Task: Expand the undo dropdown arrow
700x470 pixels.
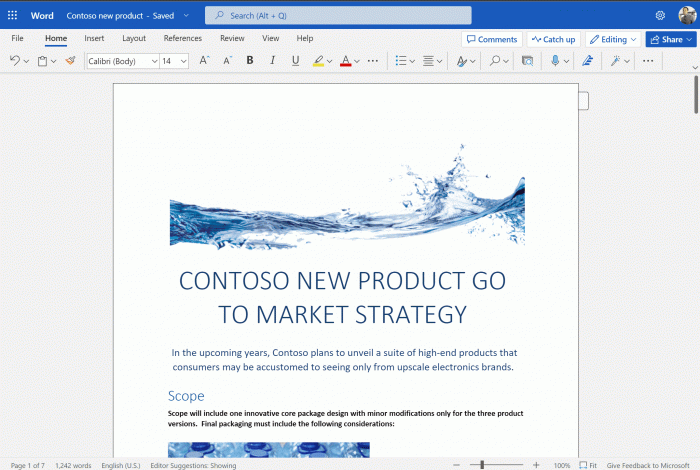Action: point(26,61)
